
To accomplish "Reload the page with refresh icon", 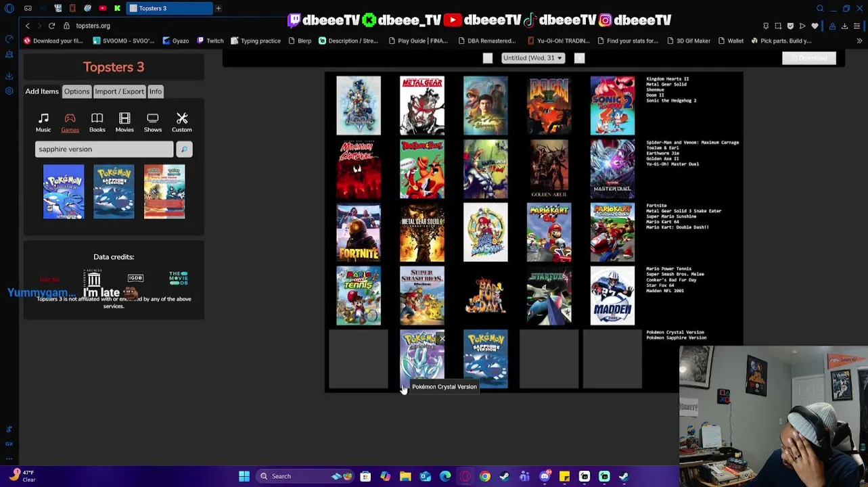I will (x=51, y=26).
